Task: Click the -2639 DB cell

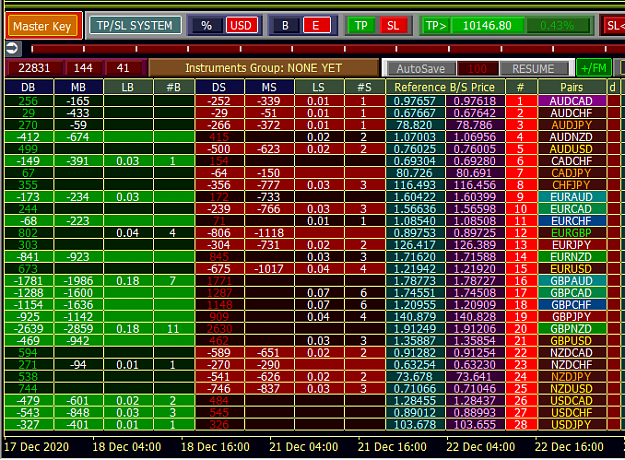Action: point(29,328)
